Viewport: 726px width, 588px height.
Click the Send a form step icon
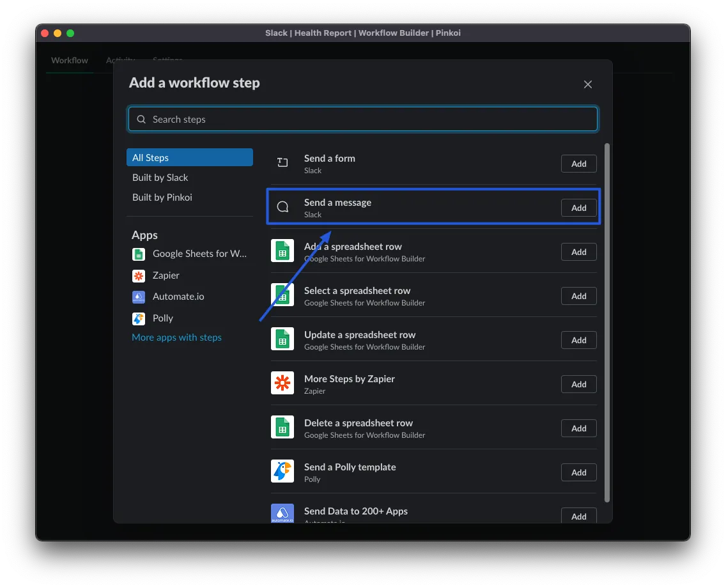pyautogui.click(x=282, y=163)
